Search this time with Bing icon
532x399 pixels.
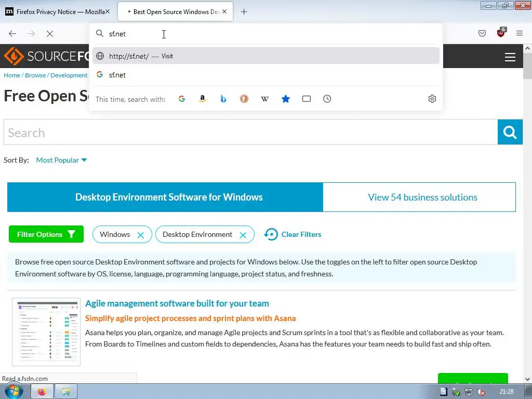pos(223,99)
